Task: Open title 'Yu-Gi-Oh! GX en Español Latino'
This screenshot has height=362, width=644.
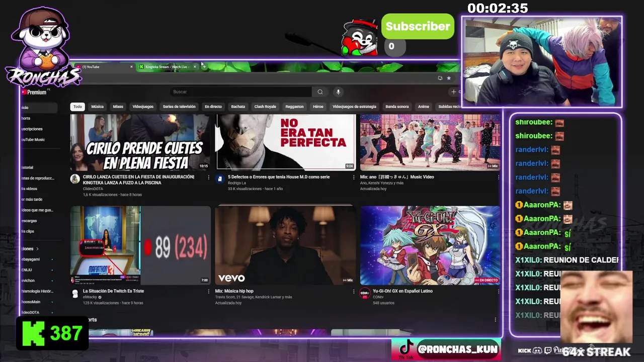Action: (x=403, y=291)
